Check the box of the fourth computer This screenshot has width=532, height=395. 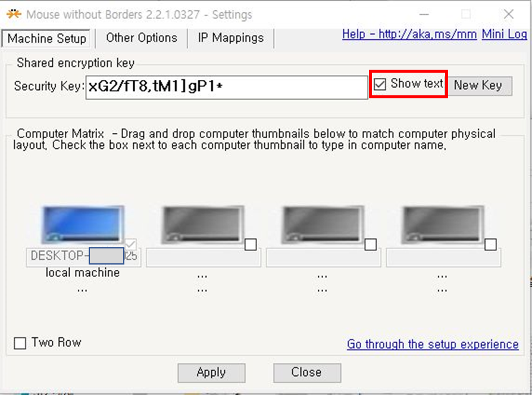tap(490, 244)
